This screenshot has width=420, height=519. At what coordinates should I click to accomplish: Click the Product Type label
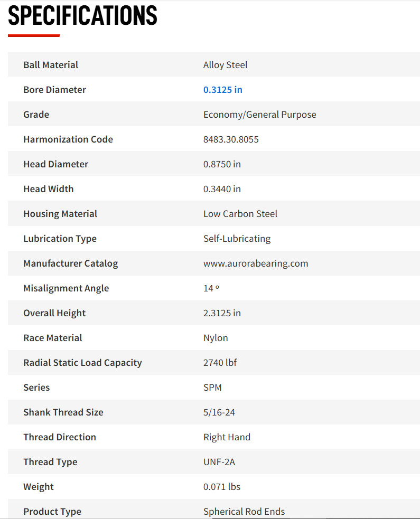pos(52,512)
